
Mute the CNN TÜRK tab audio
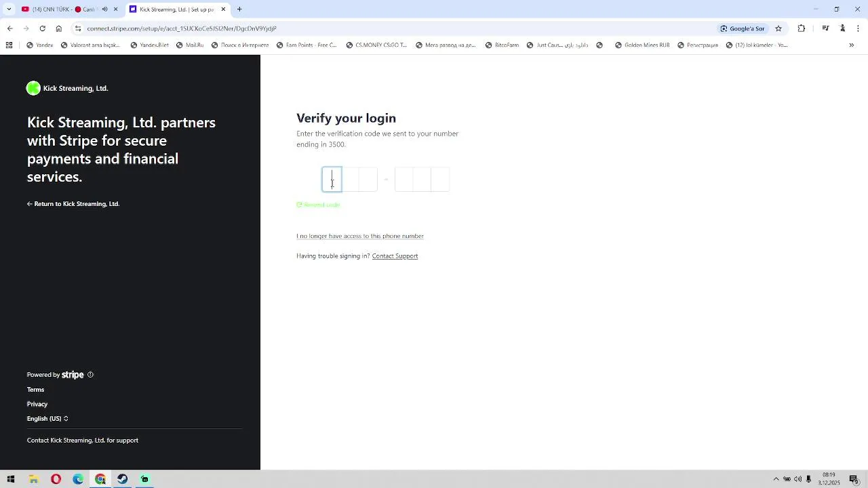(104, 9)
